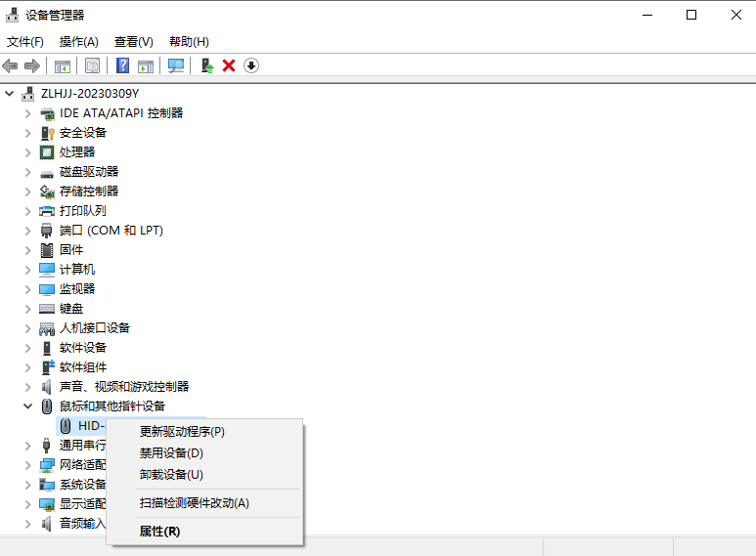Click the 人机接口设备 icon
The height and width of the screenshot is (556, 756).
[47, 328]
